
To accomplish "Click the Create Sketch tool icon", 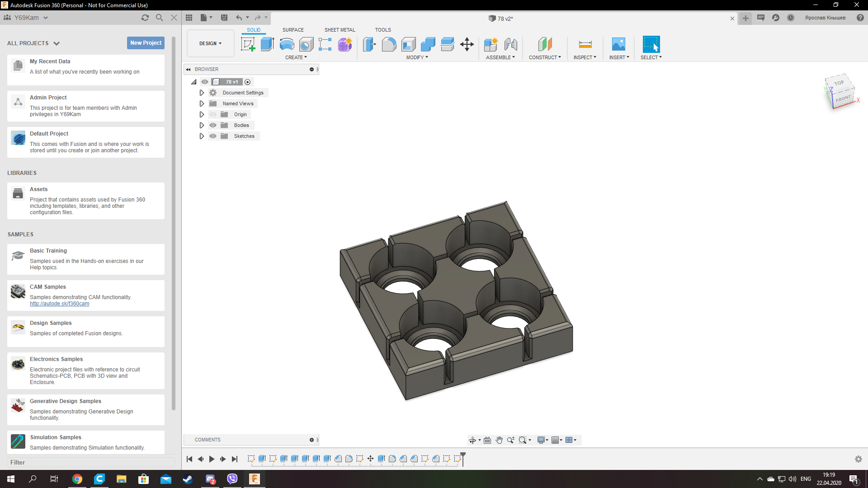I will pyautogui.click(x=248, y=44).
